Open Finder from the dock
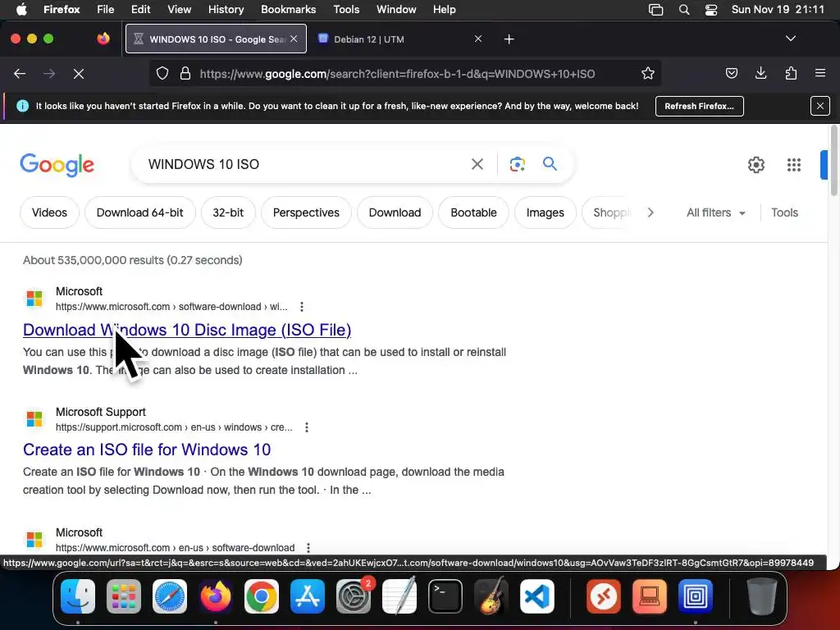The image size is (840, 630). 78,596
